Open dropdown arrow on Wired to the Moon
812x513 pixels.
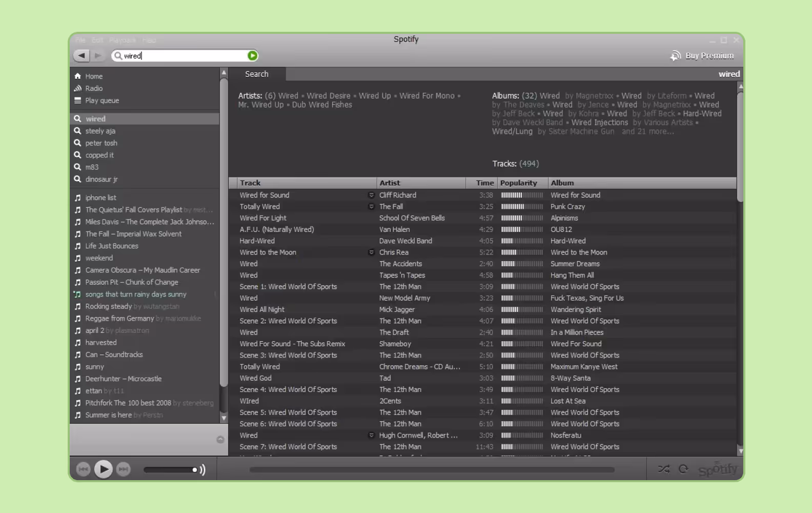371,252
